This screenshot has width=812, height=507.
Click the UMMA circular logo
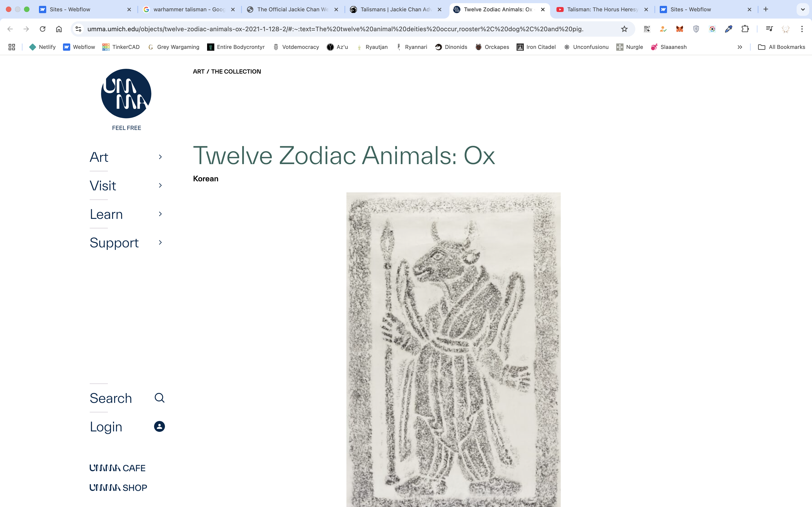[x=126, y=93]
